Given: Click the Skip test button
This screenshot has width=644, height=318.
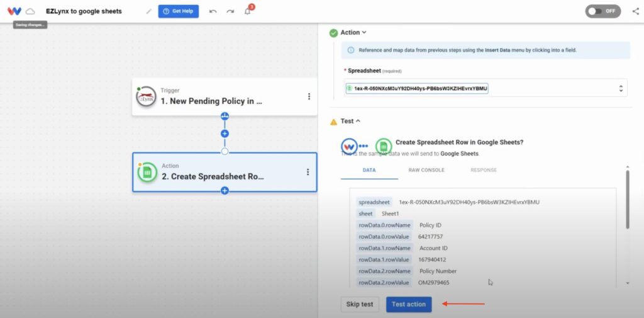Looking at the screenshot, I should tap(360, 304).
